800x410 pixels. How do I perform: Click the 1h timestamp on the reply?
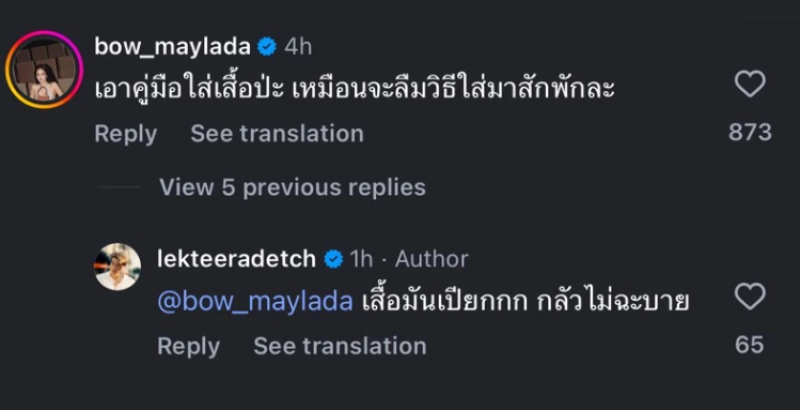click(360, 259)
